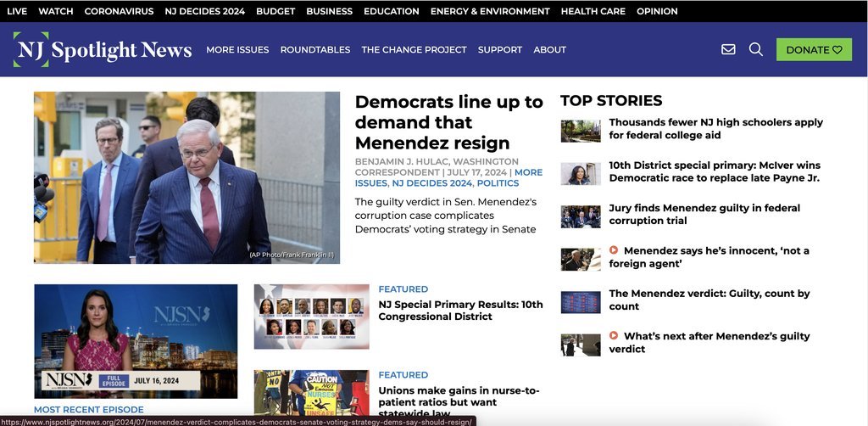This screenshot has height=426, width=868.
Task: Open the ABOUT nav item
Action: tap(549, 50)
